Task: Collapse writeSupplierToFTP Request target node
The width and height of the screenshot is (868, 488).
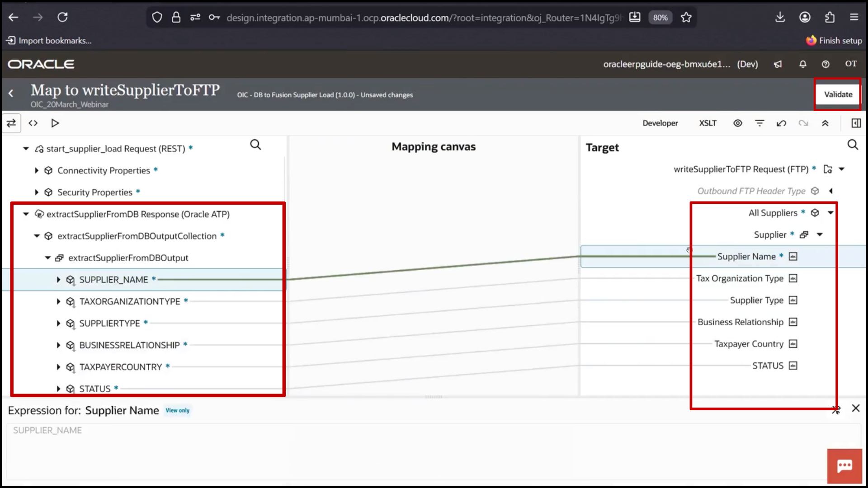Action: [842, 169]
